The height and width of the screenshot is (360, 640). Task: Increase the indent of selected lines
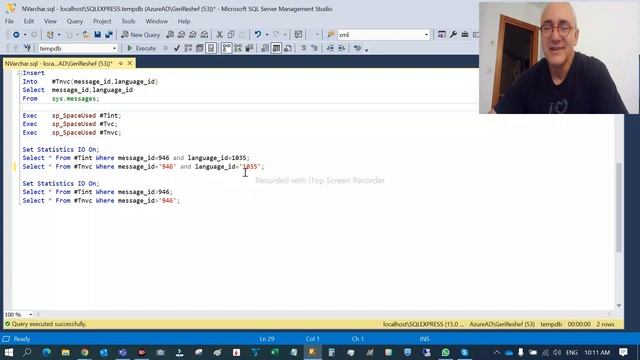(x=342, y=48)
